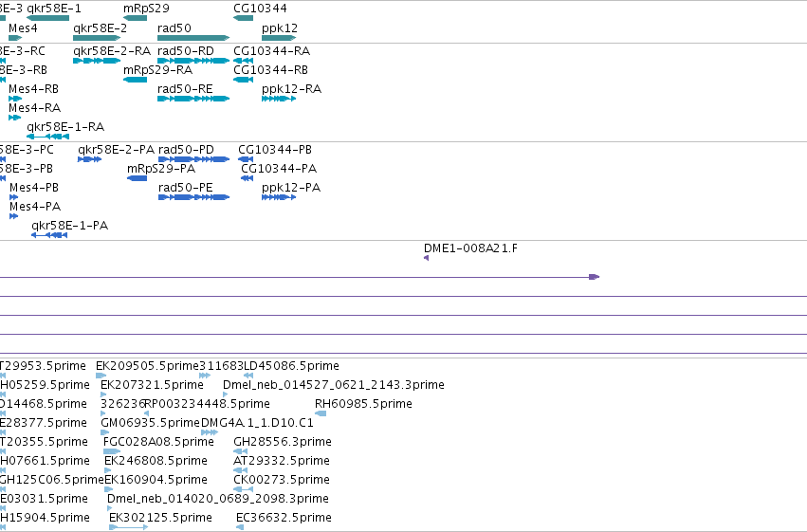Select the mRpS29-RA transcript
Screen dimensions: 807x532
click(136, 80)
